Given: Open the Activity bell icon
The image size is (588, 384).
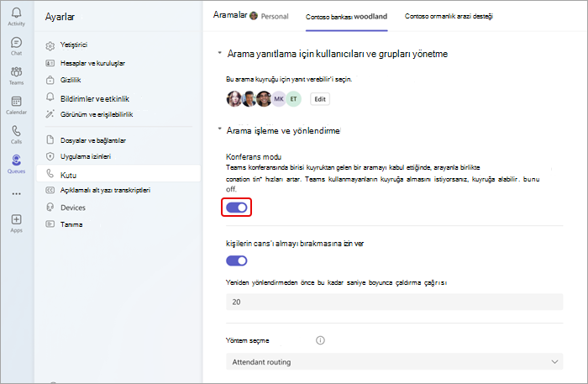Looking at the screenshot, I should (16, 13).
